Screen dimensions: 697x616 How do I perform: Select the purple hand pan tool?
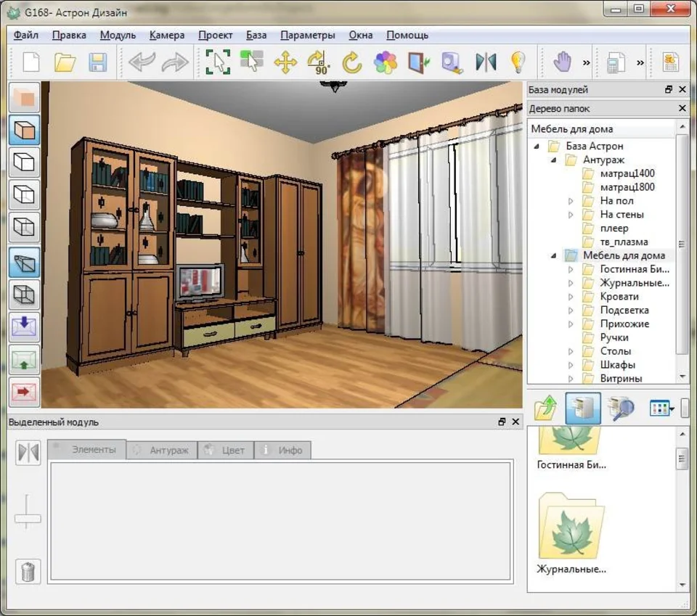(x=562, y=62)
